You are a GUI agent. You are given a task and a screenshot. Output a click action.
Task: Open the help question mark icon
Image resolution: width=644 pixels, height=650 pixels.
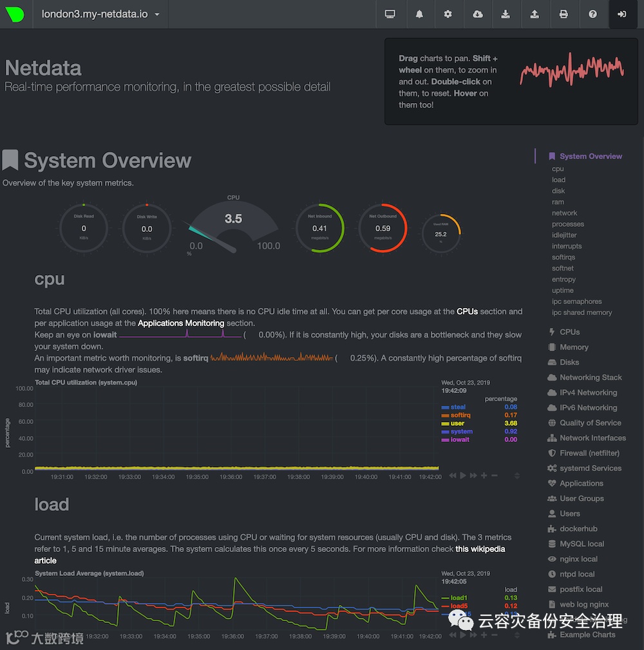[592, 14]
